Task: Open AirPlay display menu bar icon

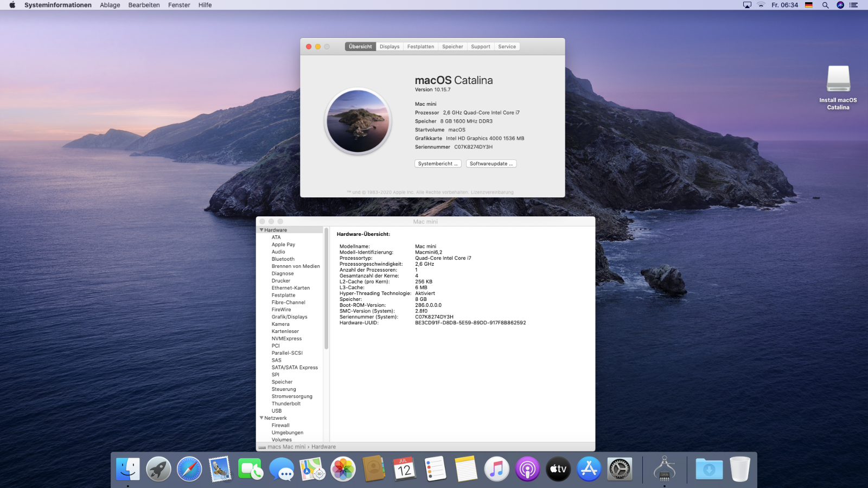Action: coord(747,5)
